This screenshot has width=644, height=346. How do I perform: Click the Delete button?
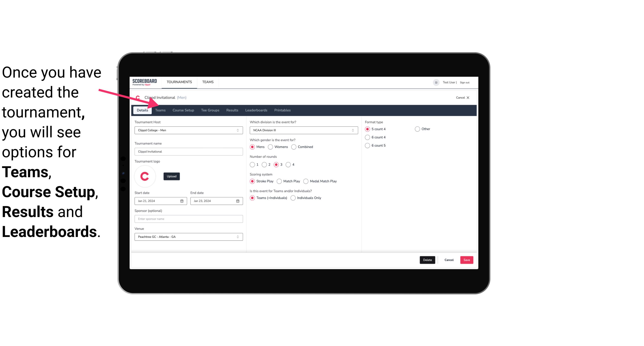click(427, 260)
